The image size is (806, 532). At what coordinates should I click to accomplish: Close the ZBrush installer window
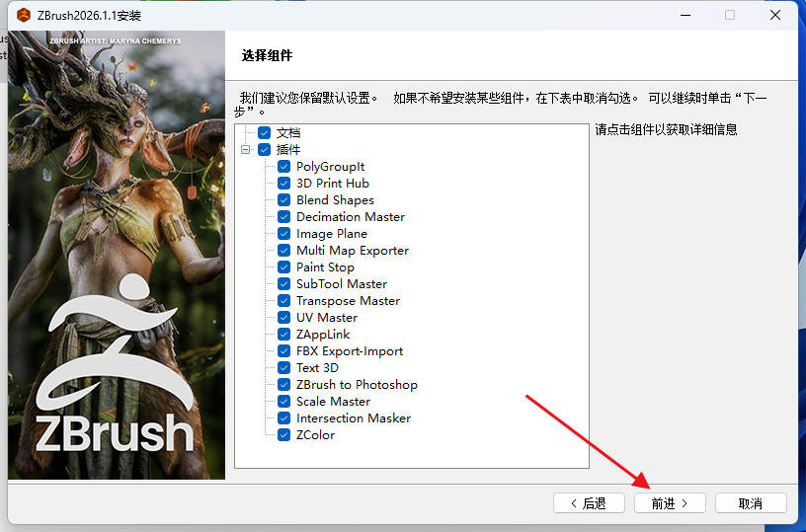775,16
